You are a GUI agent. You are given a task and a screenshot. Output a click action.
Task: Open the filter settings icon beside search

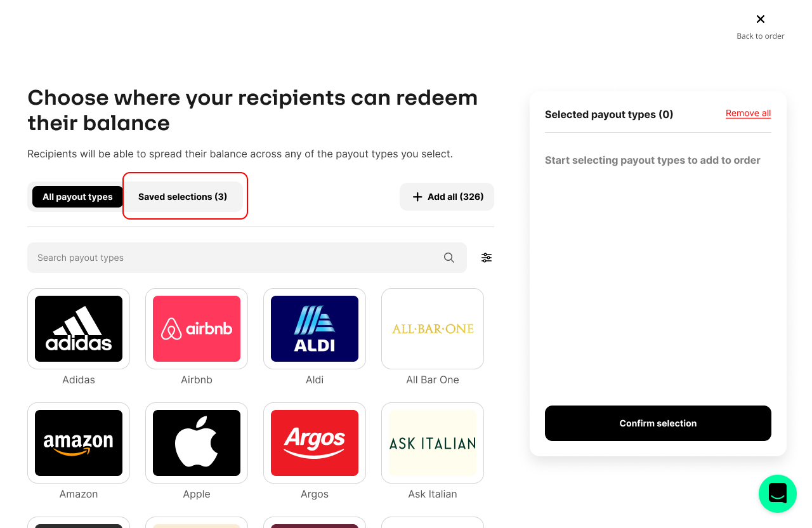click(487, 258)
